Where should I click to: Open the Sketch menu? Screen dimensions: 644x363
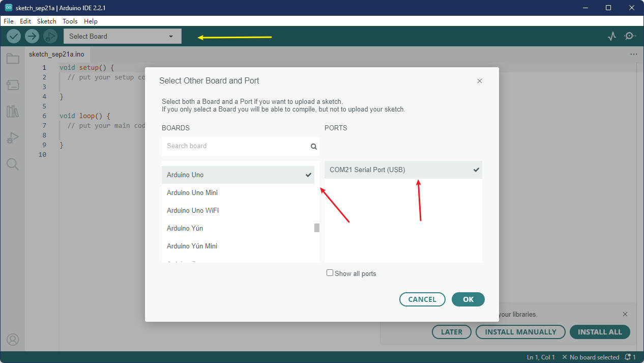[47, 21]
